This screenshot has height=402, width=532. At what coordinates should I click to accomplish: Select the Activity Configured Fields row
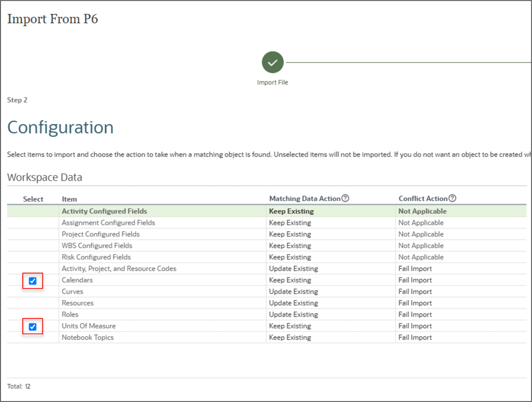point(267,211)
